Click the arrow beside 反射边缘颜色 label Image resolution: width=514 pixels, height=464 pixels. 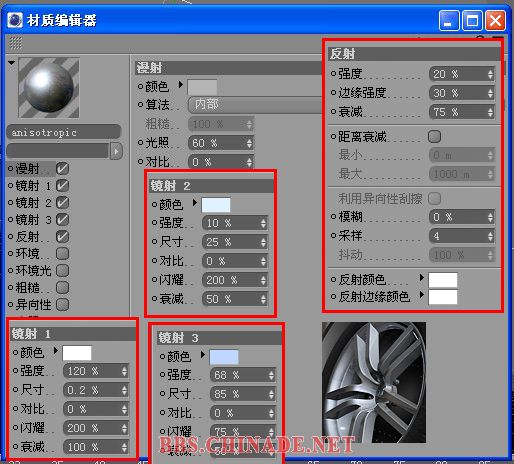click(422, 295)
